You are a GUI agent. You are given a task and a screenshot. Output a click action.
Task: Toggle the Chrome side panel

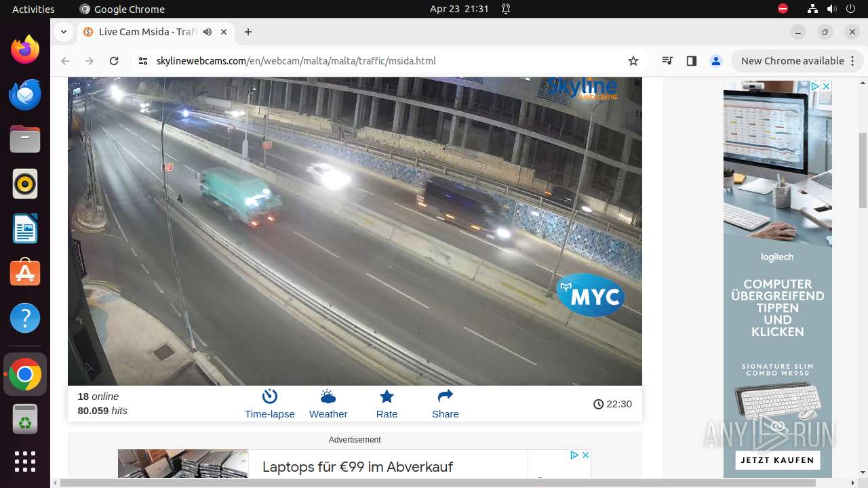point(692,61)
